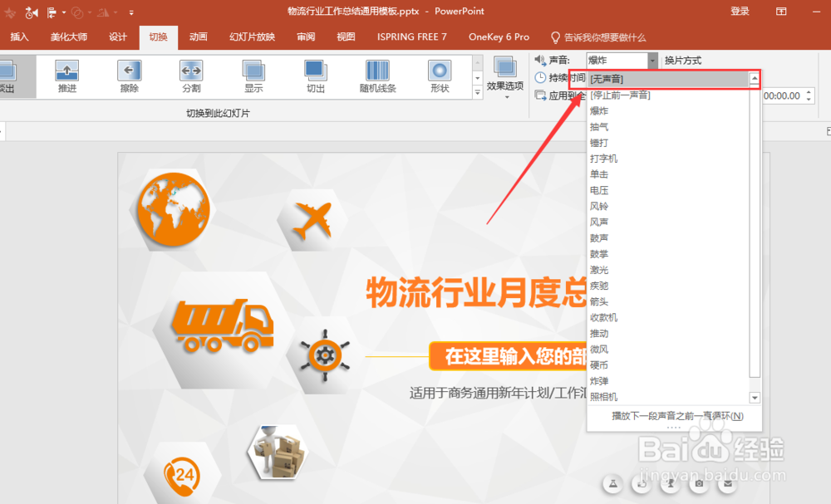Apply the 切出 (Cut) transition

click(x=315, y=76)
